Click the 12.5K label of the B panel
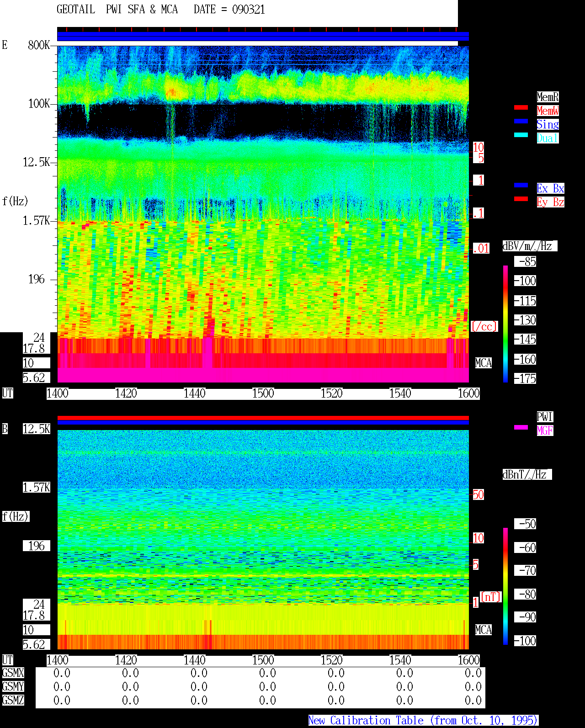 click(37, 429)
